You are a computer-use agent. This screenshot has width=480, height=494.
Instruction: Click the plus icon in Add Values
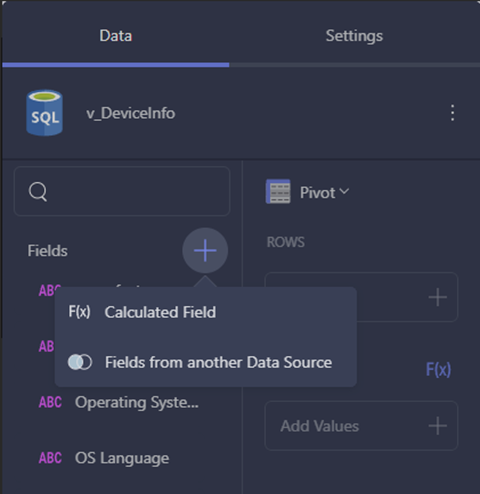click(437, 426)
